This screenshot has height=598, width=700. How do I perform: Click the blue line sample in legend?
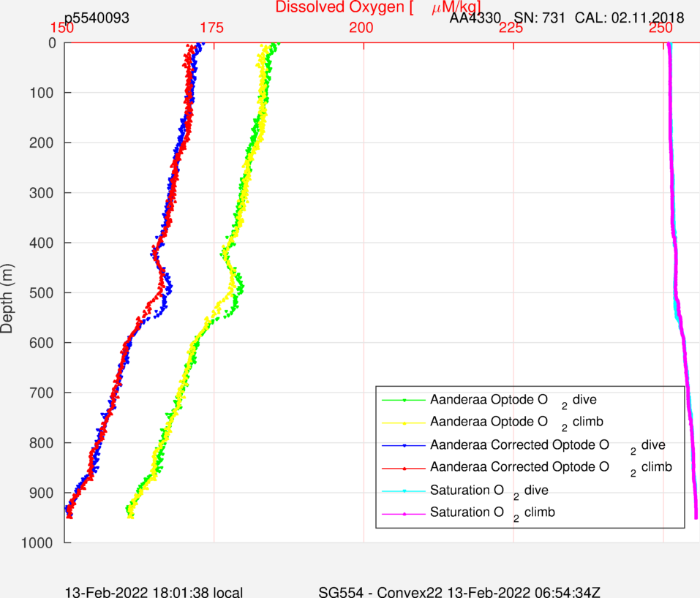(404, 445)
